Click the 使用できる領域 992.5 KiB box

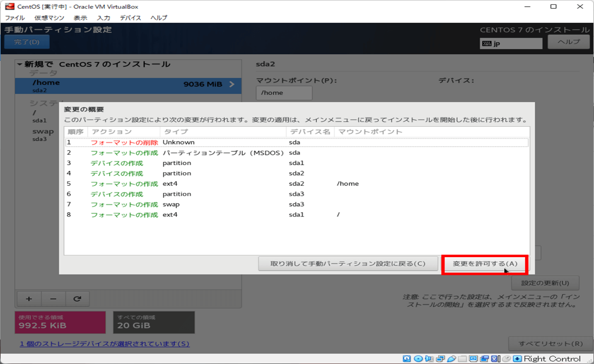point(60,322)
